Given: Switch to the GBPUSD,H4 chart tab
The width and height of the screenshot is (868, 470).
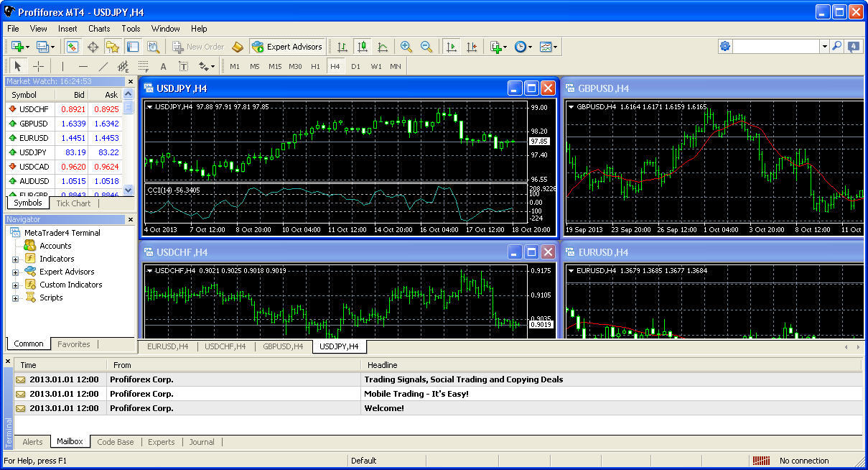Looking at the screenshot, I should tap(282, 346).
